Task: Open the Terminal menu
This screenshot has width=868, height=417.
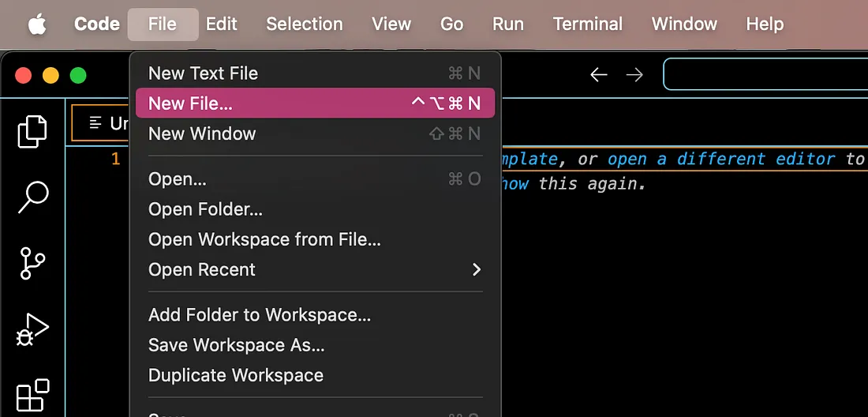Action: click(x=588, y=24)
